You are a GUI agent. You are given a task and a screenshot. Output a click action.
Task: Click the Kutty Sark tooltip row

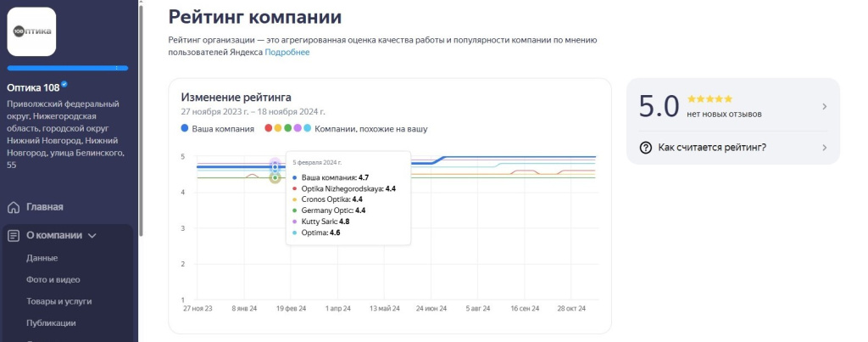pyautogui.click(x=321, y=221)
